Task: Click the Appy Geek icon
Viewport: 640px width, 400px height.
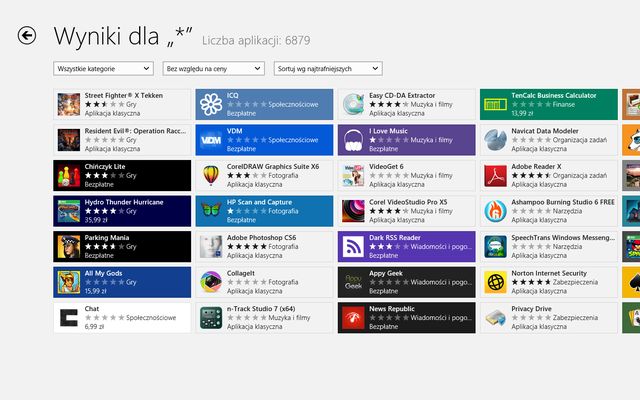Action: pos(353,282)
